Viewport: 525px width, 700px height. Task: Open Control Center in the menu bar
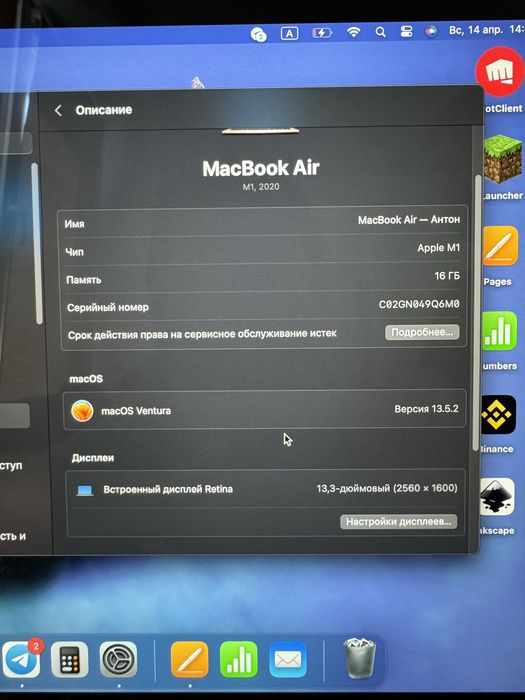pyautogui.click(x=406, y=31)
